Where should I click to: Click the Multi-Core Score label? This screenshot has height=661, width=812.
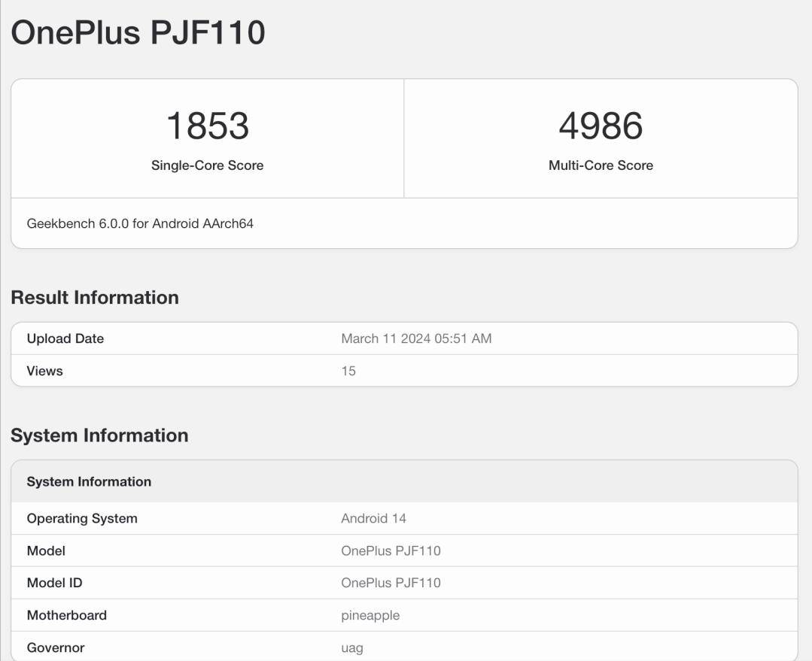pyautogui.click(x=601, y=165)
